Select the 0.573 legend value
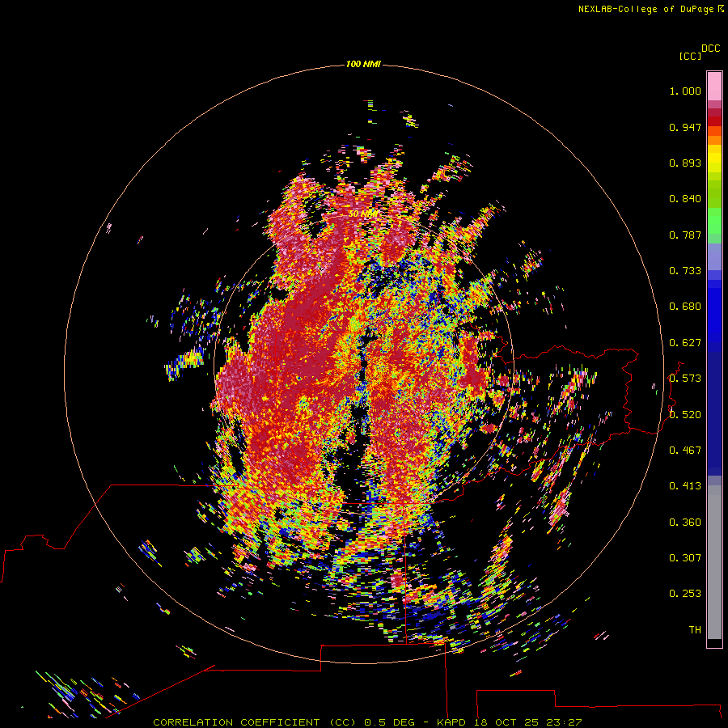 (x=685, y=379)
